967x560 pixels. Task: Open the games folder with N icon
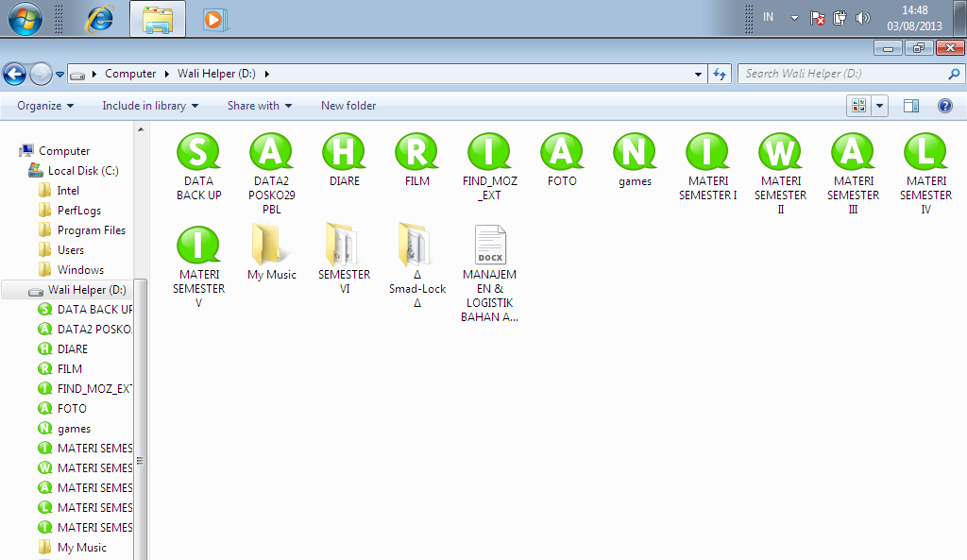(x=635, y=152)
